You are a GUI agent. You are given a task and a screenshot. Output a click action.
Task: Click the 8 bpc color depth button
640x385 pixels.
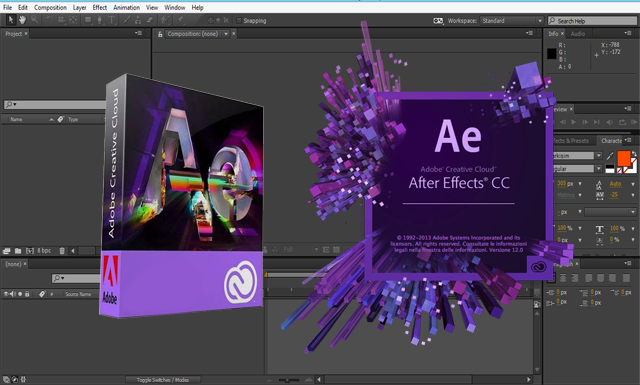pos(44,251)
